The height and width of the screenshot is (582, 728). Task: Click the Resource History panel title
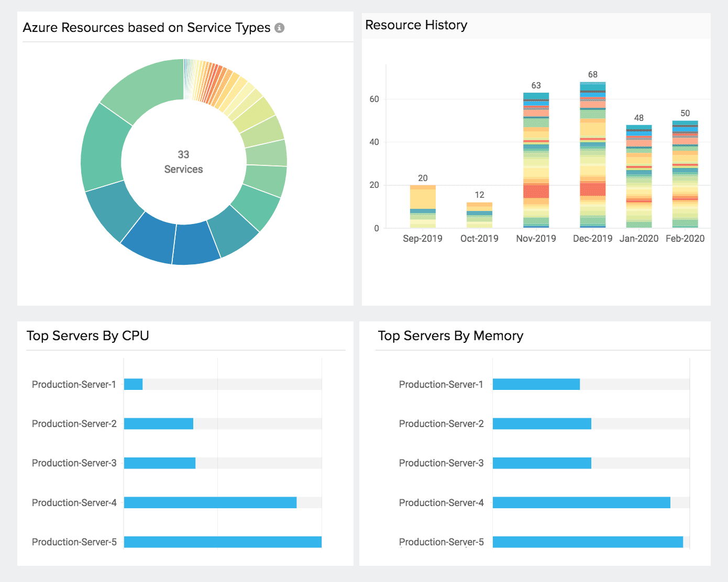416,25
